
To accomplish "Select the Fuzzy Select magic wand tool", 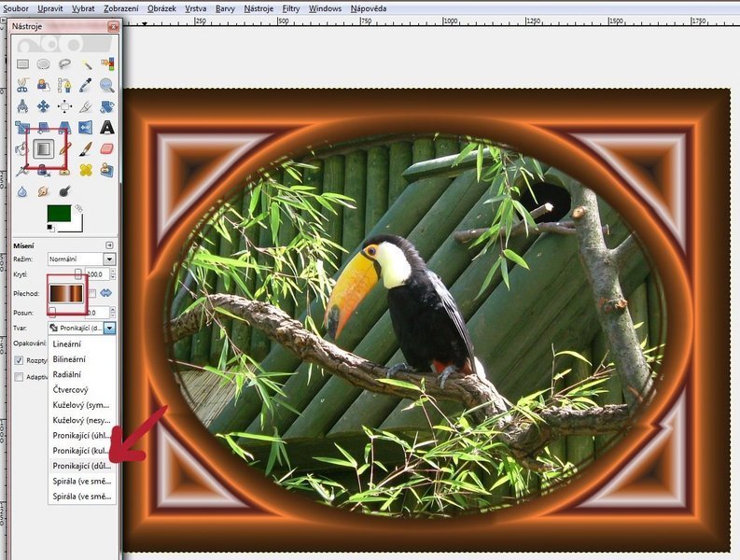I will coord(86,63).
